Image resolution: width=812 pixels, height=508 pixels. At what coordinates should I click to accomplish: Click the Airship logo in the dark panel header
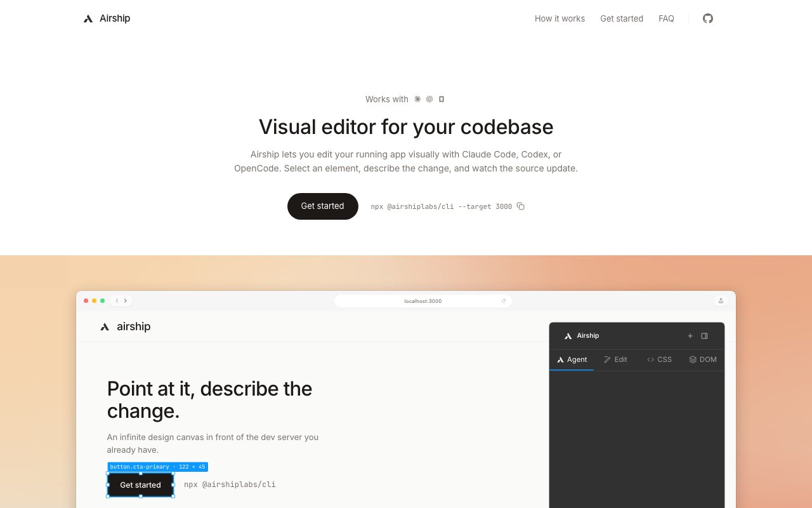(x=582, y=336)
